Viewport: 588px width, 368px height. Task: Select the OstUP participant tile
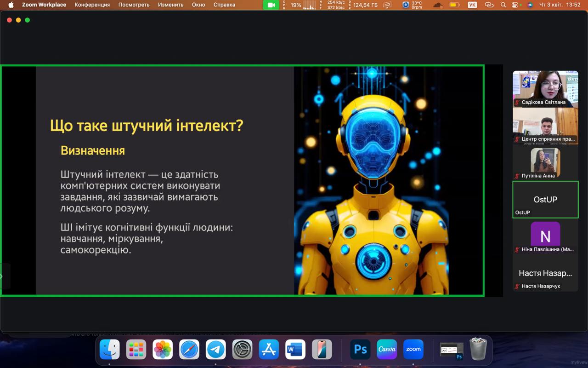click(x=545, y=199)
